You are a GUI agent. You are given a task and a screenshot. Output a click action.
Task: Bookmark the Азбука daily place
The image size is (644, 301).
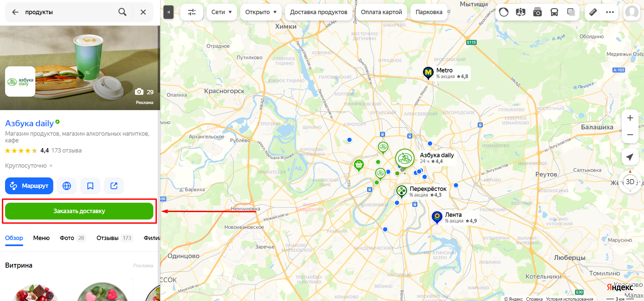point(90,186)
